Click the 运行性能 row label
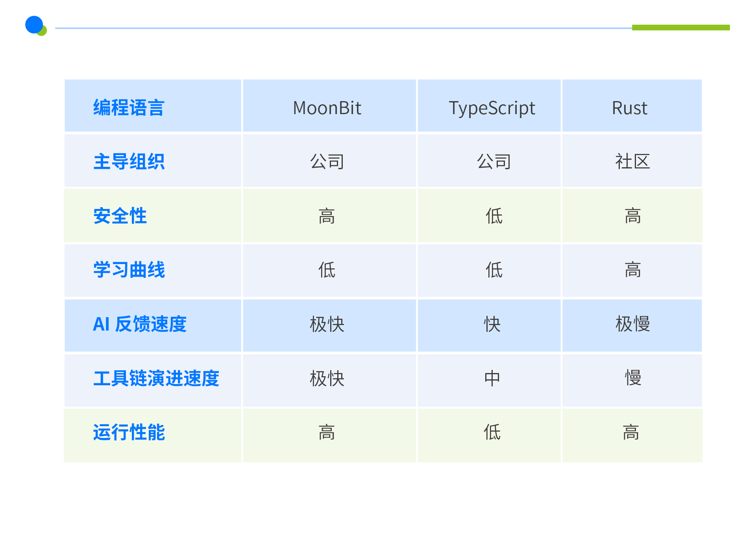This screenshot has width=756, height=534. [x=129, y=432]
